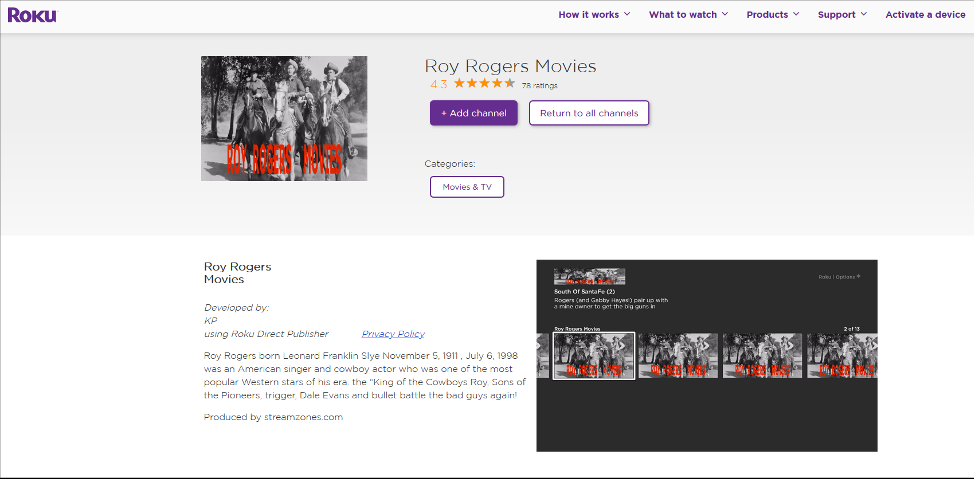Click Return to all channels button
The height and width of the screenshot is (479, 974).
(589, 113)
